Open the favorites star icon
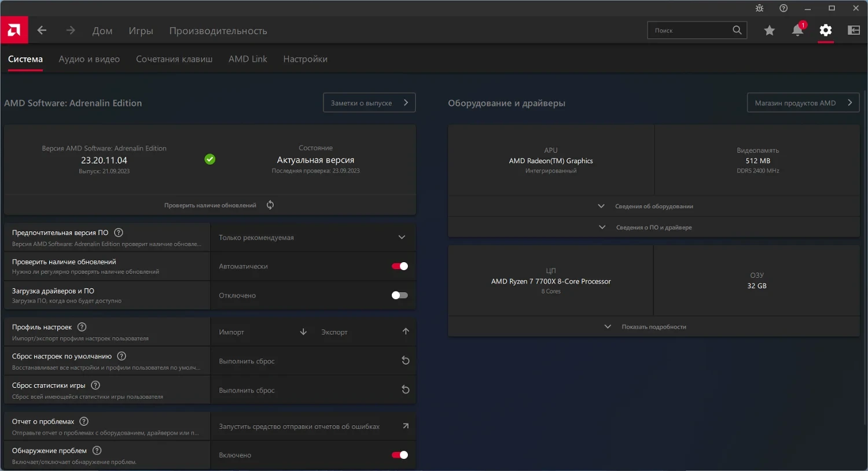Image resolution: width=868 pixels, height=471 pixels. pyautogui.click(x=769, y=30)
